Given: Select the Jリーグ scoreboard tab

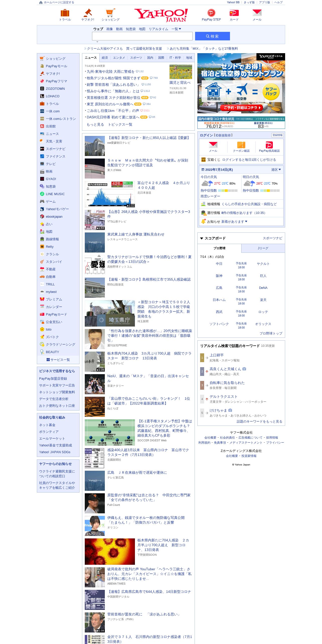Looking at the screenshot, I should 263,248.
